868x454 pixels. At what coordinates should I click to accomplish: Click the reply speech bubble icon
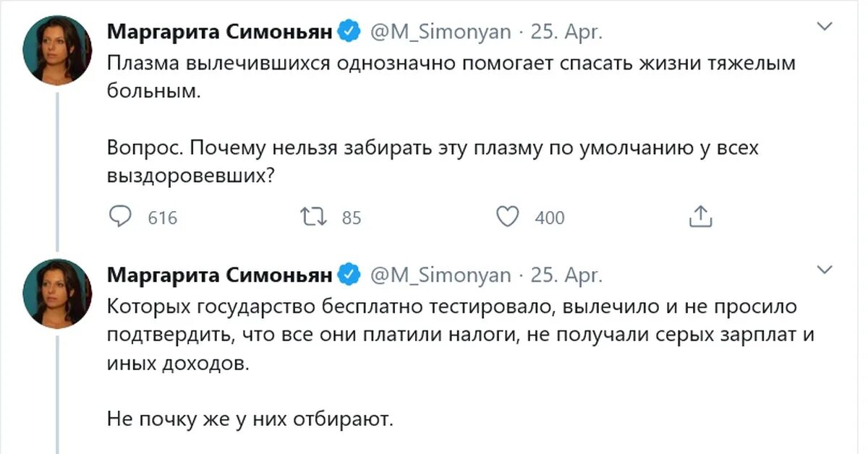[x=119, y=217]
